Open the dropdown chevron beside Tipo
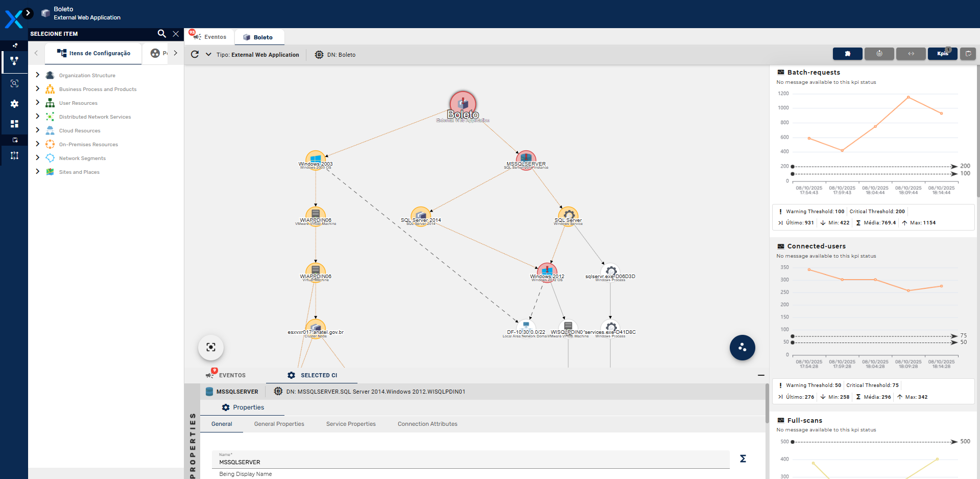980x479 pixels. [208, 55]
